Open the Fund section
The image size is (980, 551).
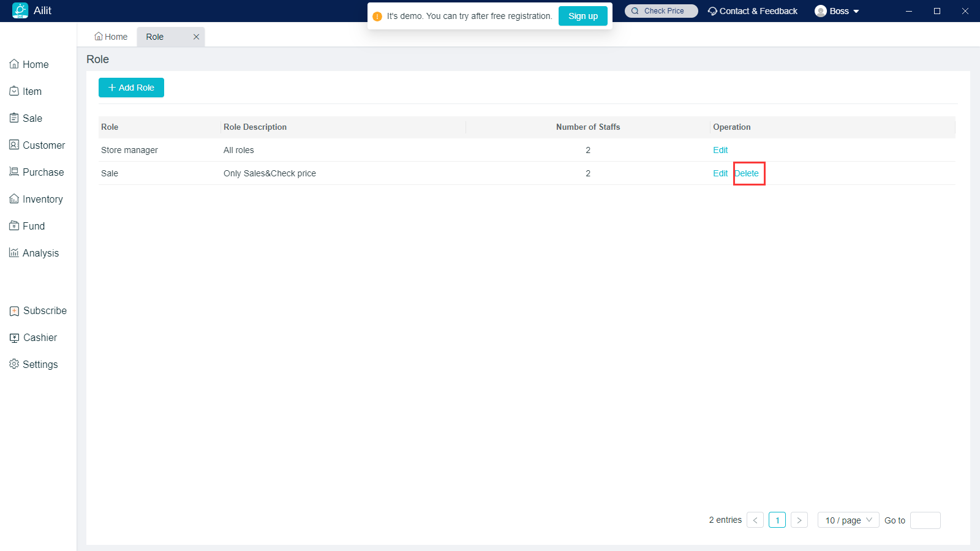point(33,226)
